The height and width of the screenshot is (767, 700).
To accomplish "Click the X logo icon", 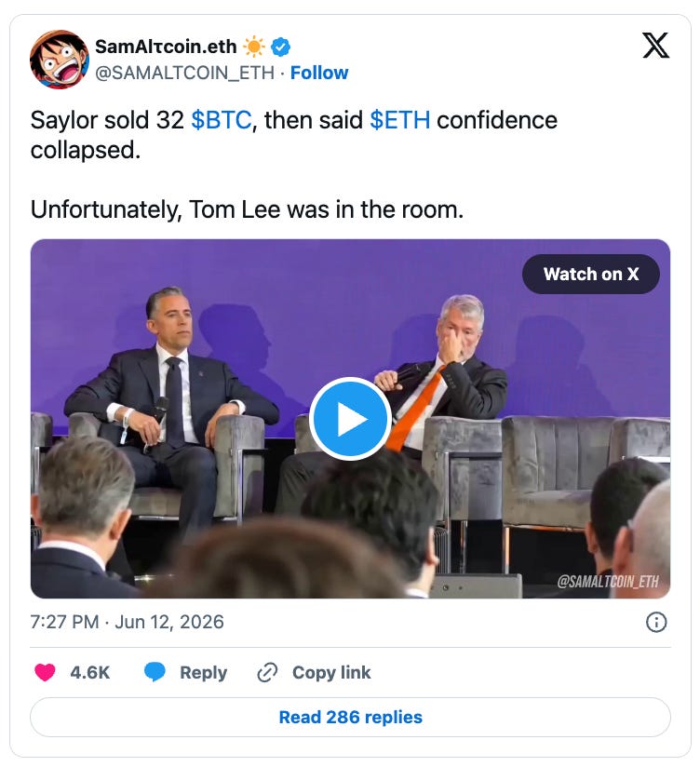I will (x=655, y=46).
